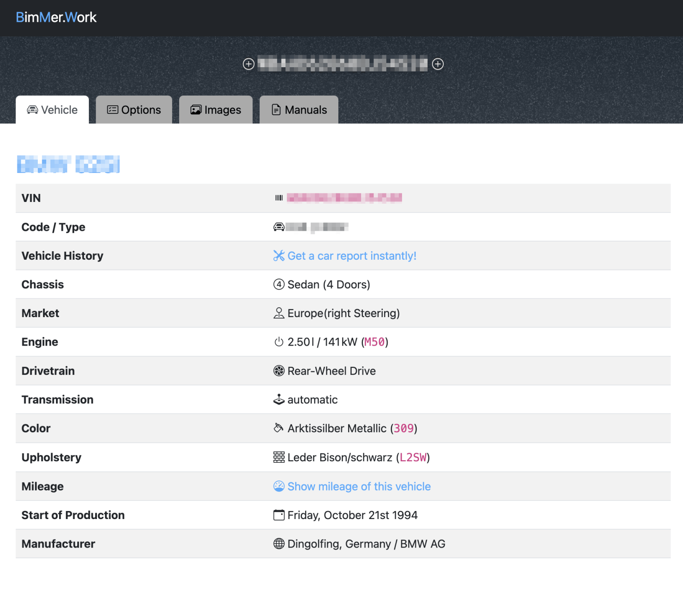Open the BimMer.Work home logo
Viewport: 683px width, 616px height.
coord(56,17)
